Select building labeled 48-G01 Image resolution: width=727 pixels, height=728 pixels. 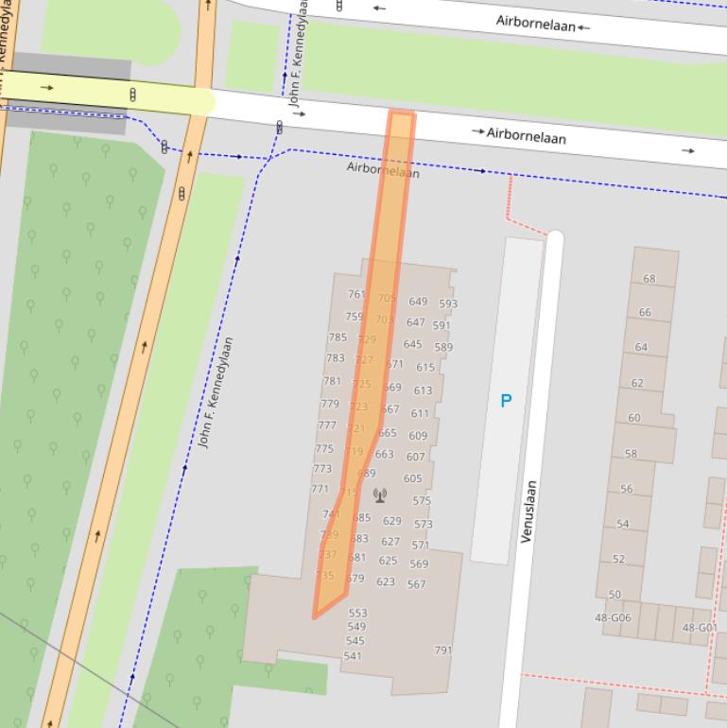pyautogui.click(x=700, y=628)
